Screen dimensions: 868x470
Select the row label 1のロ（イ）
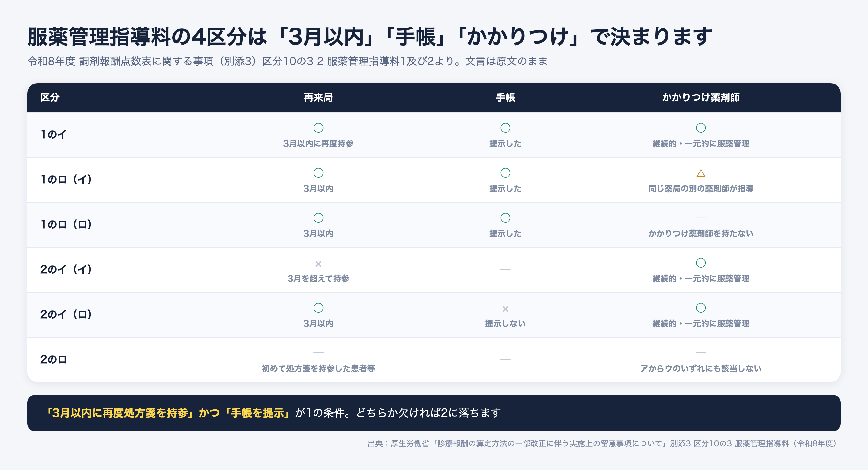click(66, 179)
